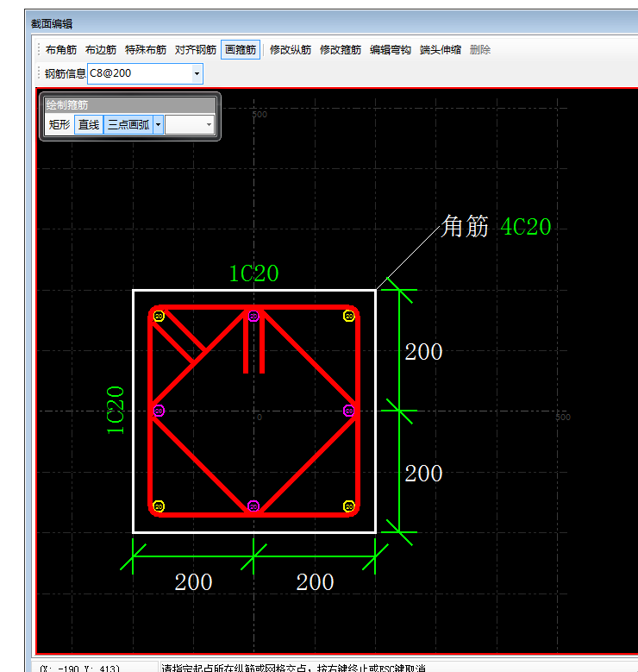Viewport: 638px width, 672px height.
Task: Select the 编辑弯钩 tool
Action: [391, 50]
